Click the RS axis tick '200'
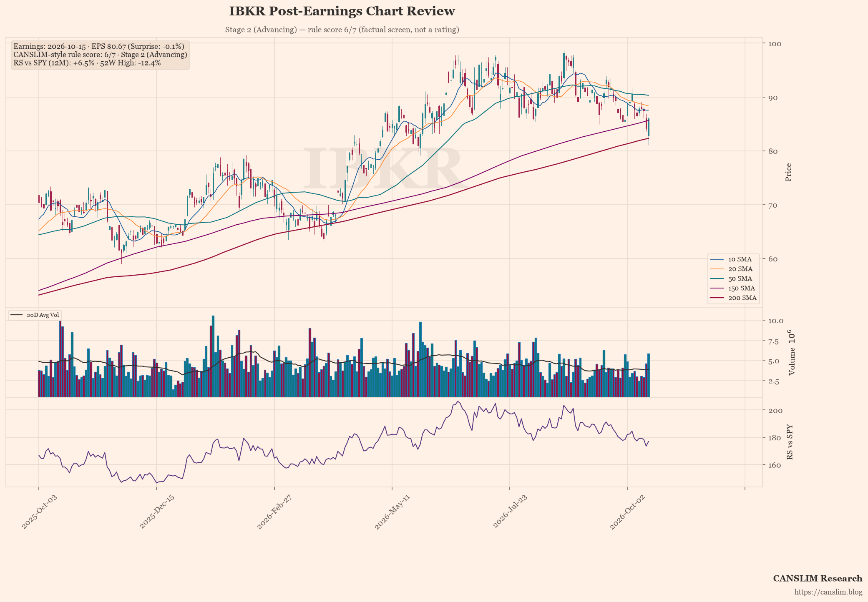 click(x=775, y=411)
